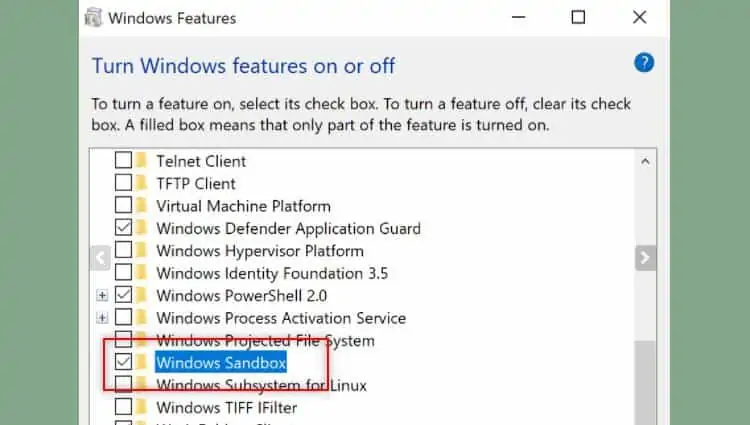Check the TFTP Client box

coord(123,183)
